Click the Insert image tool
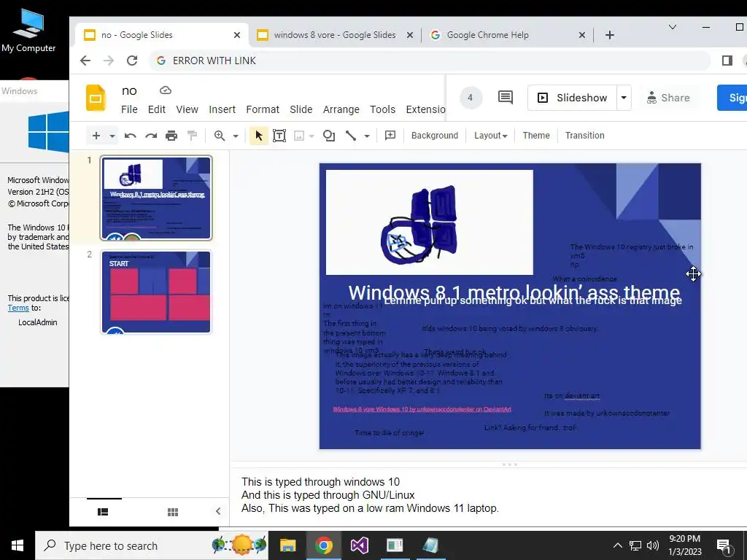The height and width of the screenshot is (560, 747). [299, 136]
